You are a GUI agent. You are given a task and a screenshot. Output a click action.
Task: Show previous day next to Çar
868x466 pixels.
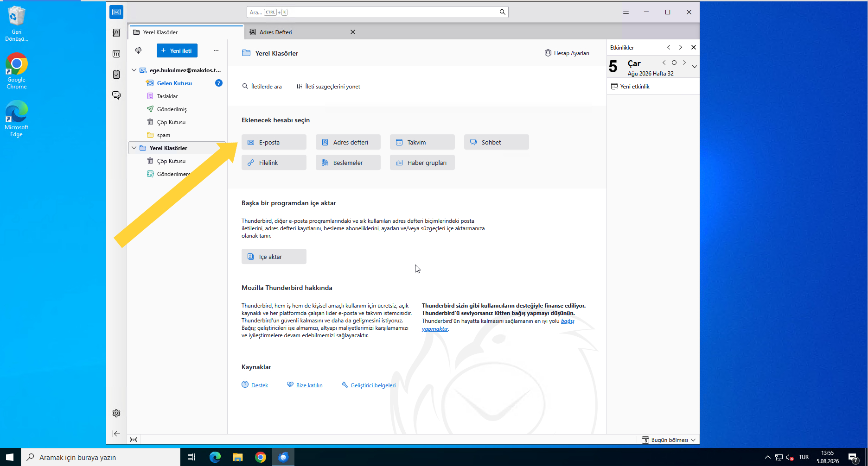click(664, 63)
